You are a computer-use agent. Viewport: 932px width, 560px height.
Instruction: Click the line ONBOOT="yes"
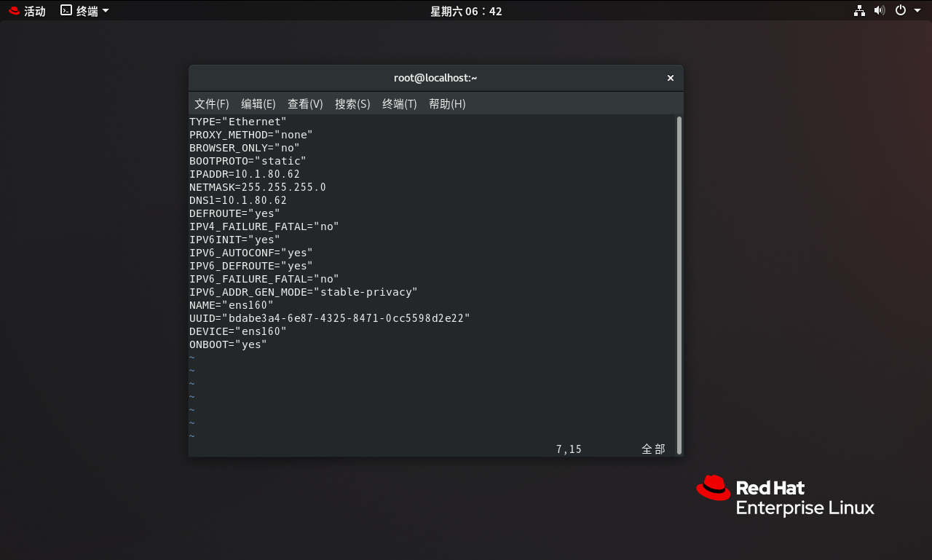point(228,344)
